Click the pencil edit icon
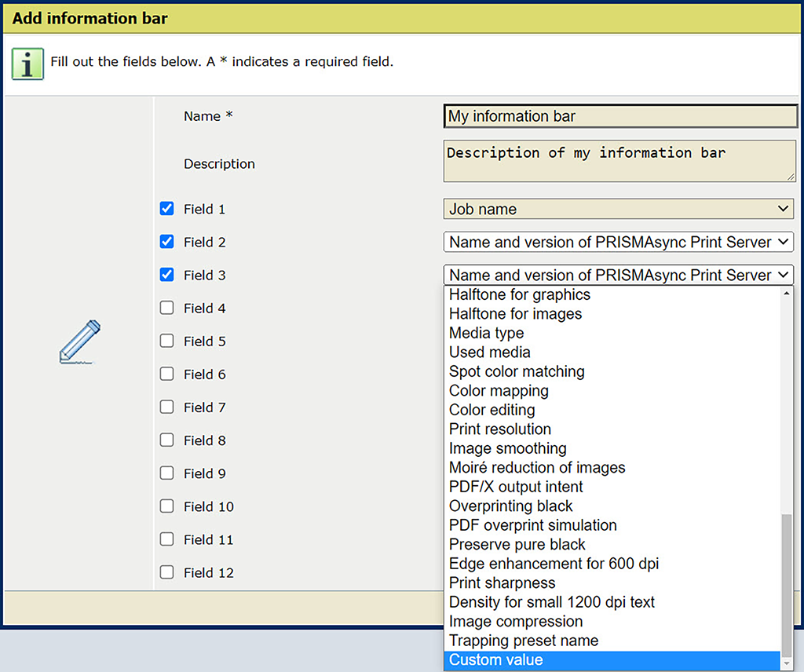804x672 pixels. click(80, 341)
